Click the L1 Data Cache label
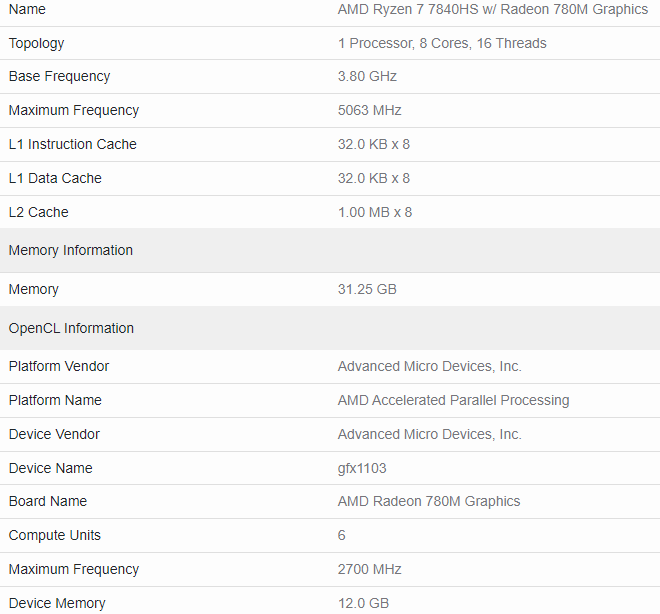 [x=55, y=179]
